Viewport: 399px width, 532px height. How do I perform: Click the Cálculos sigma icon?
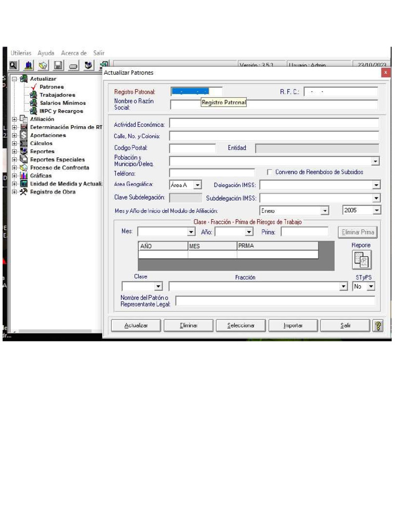point(23,143)
